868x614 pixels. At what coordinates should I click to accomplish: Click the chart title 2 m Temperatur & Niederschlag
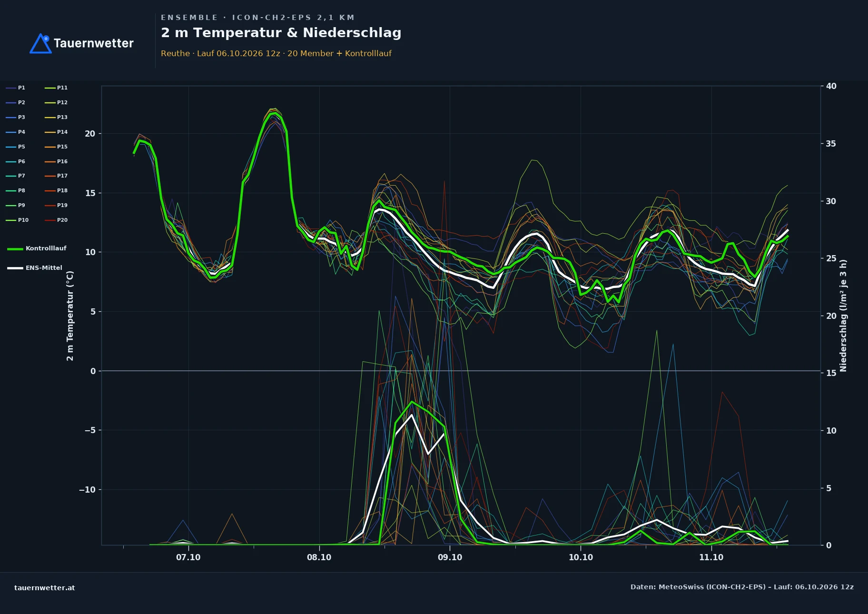pyautogui.click(x=281, y=33)
